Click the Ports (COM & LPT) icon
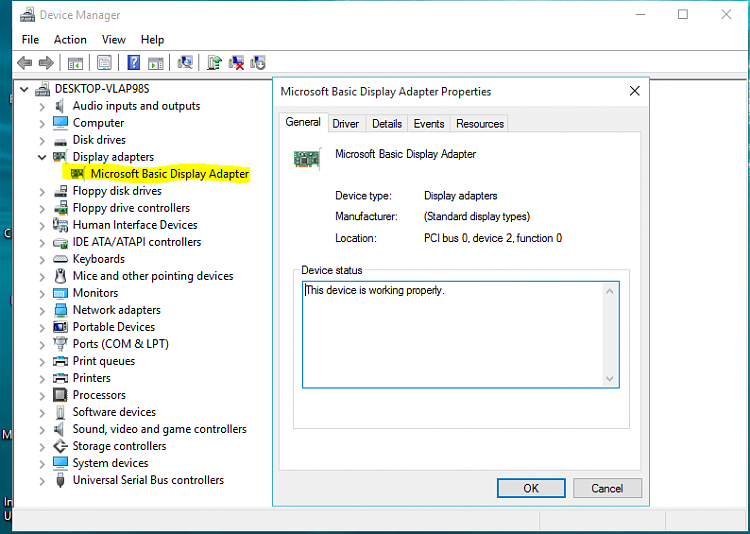 [60, 344]
